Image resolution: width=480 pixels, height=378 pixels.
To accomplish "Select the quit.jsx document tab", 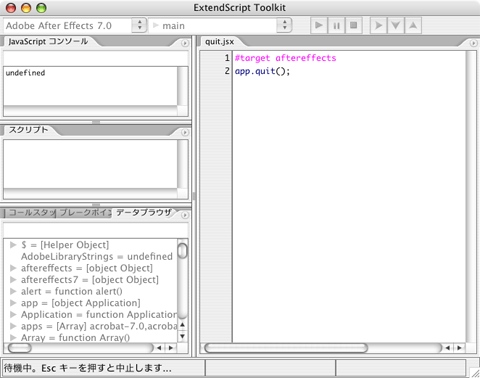I will click(x=220, y=42).
